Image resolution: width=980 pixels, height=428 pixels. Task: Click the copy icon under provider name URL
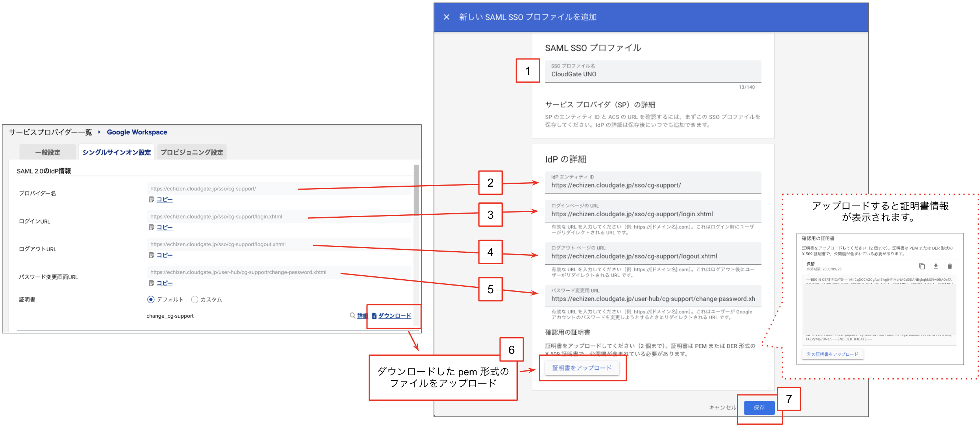[x=151, y=200]
